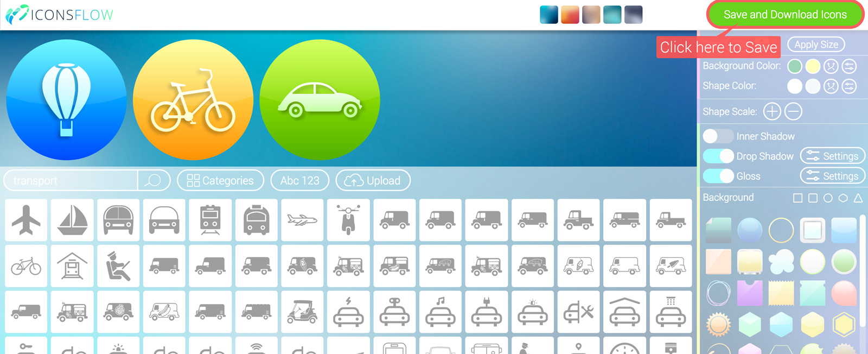Choose the police car siren icon
868x354 pixels.
pos(532,312)
